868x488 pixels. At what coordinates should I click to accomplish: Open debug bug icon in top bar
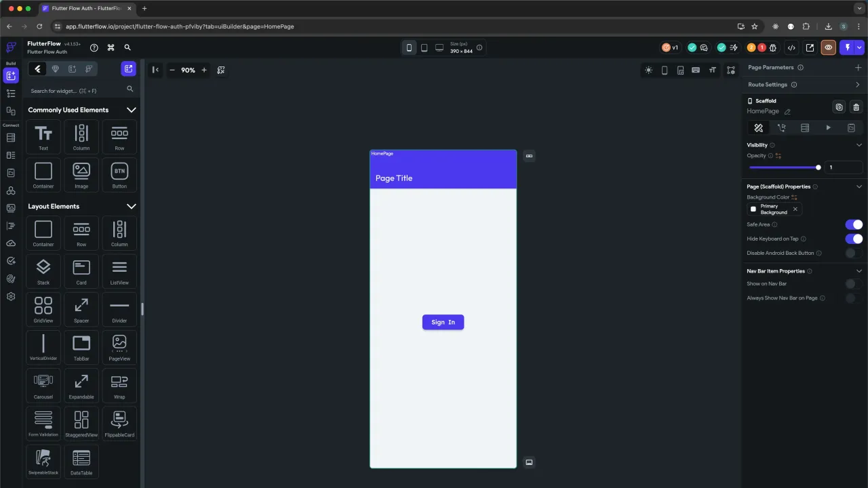coord(772,47)
